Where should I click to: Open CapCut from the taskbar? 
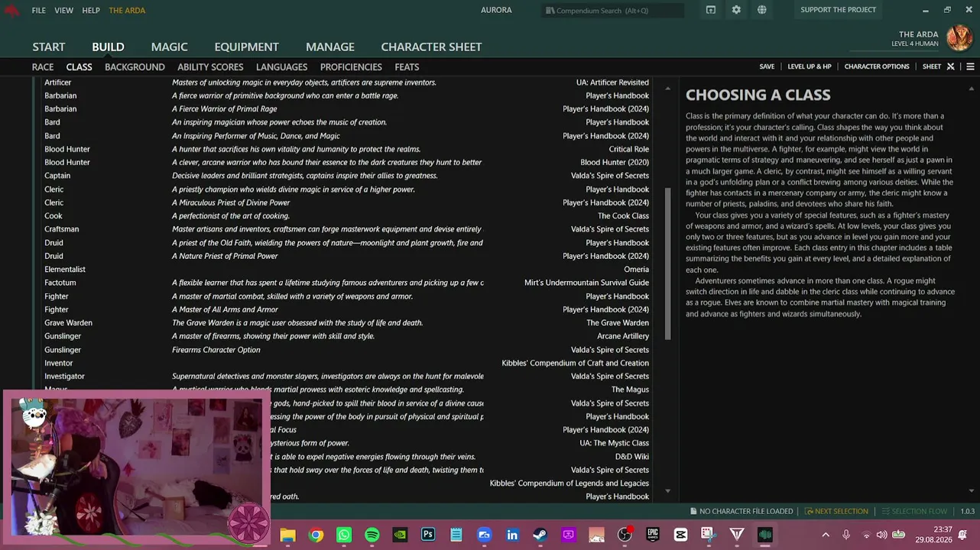pyautogui.click(x=680, y=535)
